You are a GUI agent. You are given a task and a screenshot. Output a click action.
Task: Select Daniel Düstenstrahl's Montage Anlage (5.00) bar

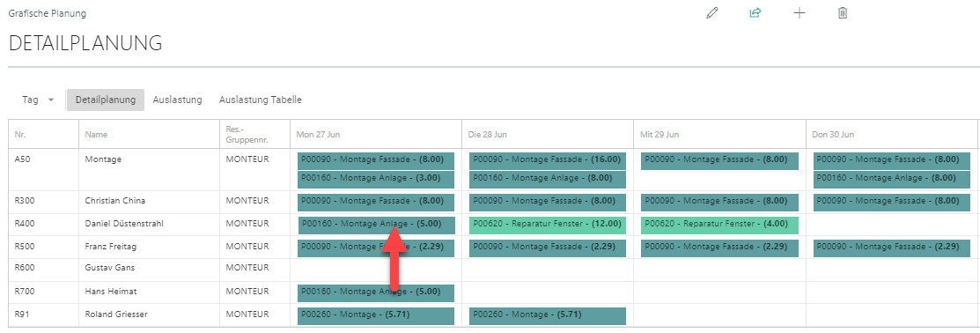point(376,225)
